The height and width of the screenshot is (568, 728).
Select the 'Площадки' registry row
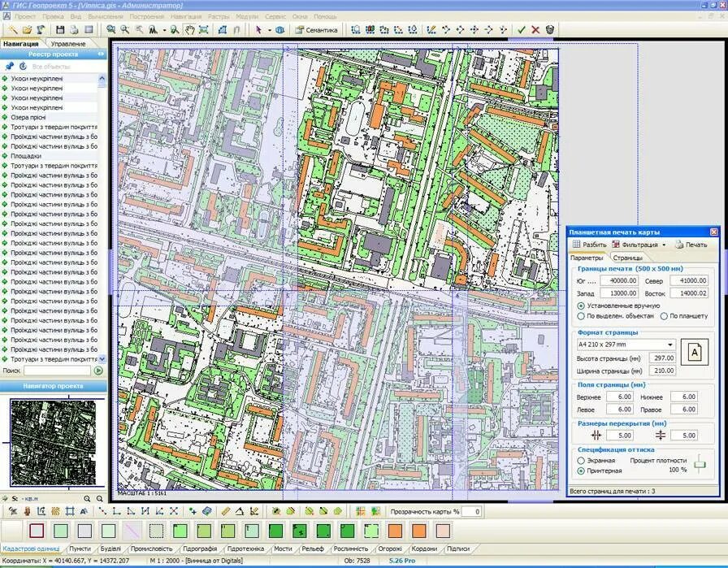[x=49, y=155]
